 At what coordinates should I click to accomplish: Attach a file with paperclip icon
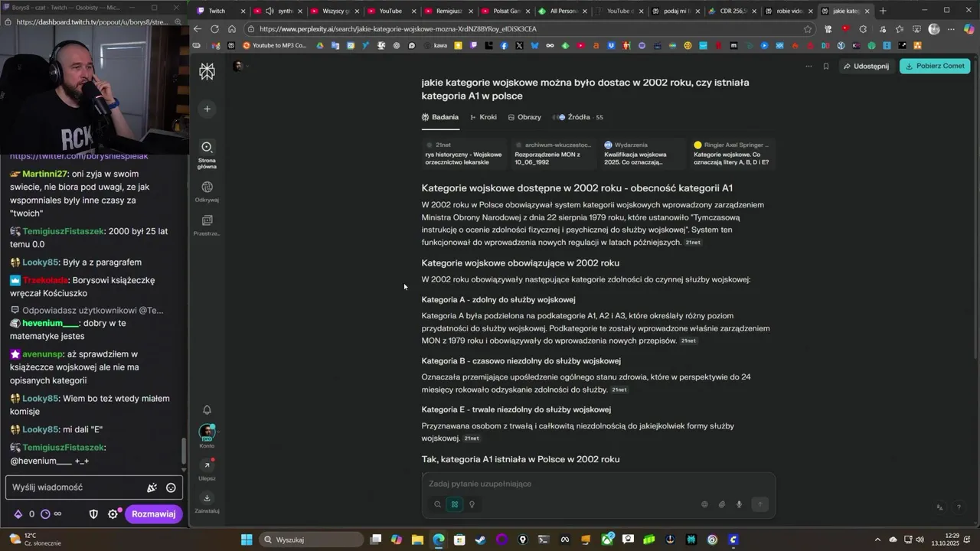point(721,504)
